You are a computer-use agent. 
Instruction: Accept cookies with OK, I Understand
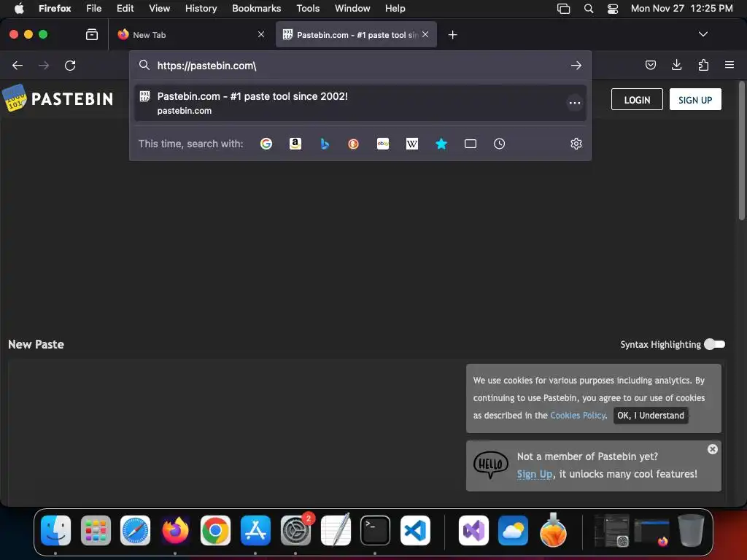(x=650, y=415)
